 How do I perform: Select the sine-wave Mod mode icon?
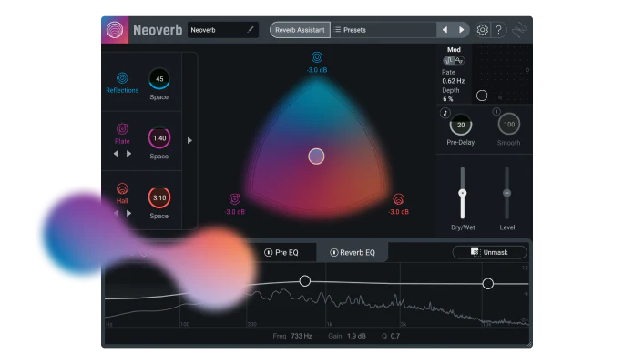click(459, 61)
